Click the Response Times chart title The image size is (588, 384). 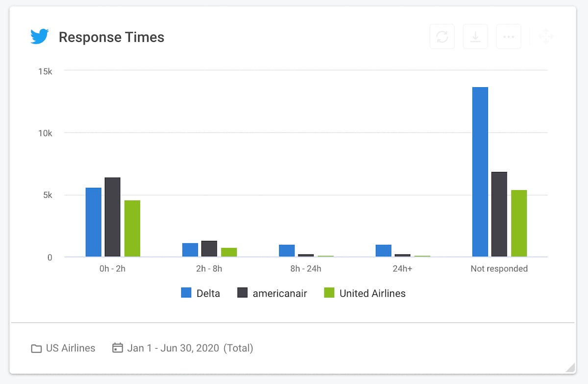111,37
